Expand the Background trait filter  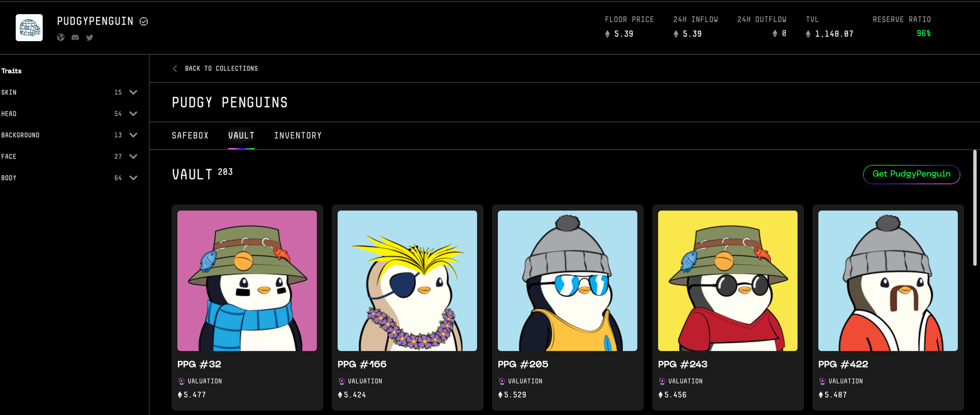point(133,135)
